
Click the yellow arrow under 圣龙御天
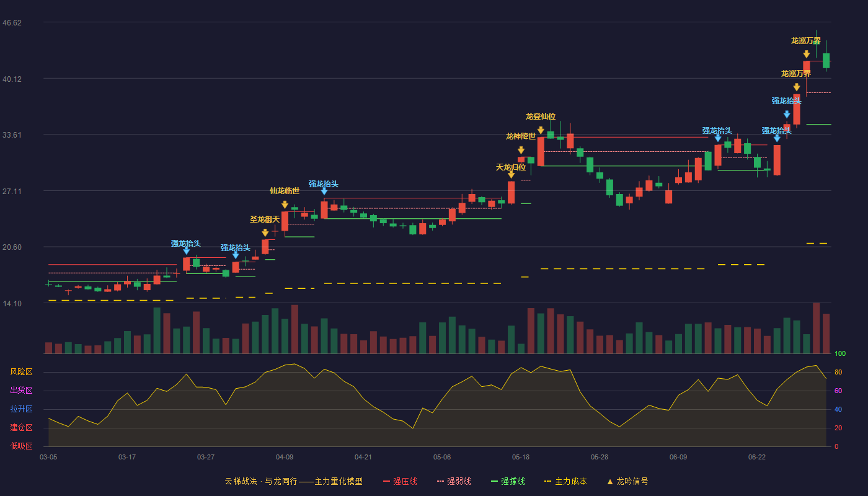click(265, 233)
